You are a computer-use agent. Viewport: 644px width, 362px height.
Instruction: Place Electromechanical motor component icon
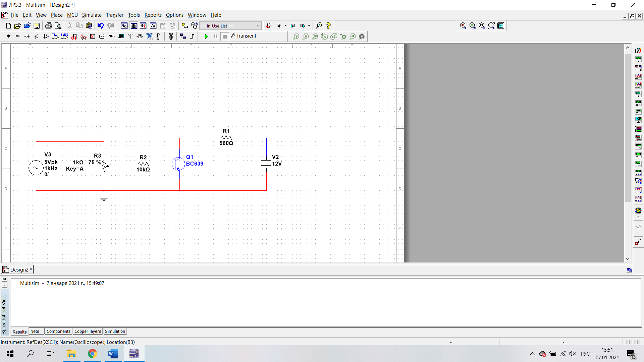click(140, 36)
